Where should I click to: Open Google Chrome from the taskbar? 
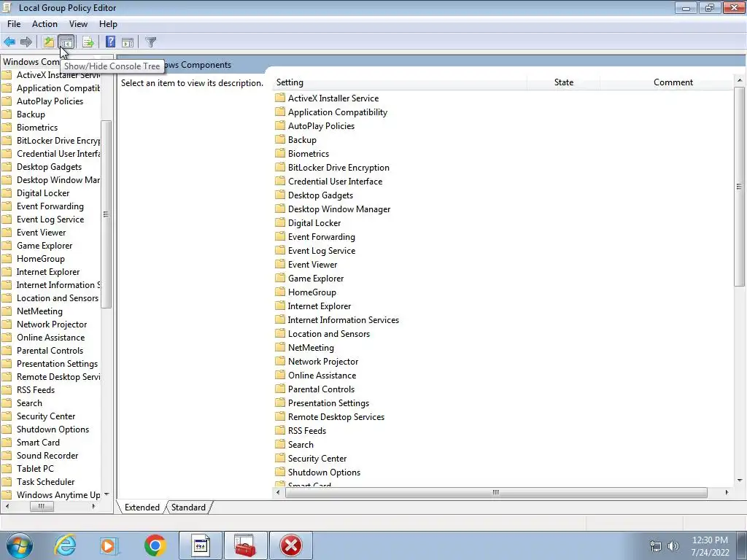155,545
